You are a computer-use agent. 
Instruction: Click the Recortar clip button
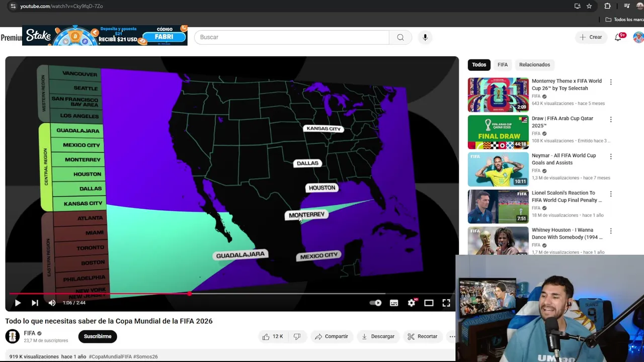click(422, 336)
